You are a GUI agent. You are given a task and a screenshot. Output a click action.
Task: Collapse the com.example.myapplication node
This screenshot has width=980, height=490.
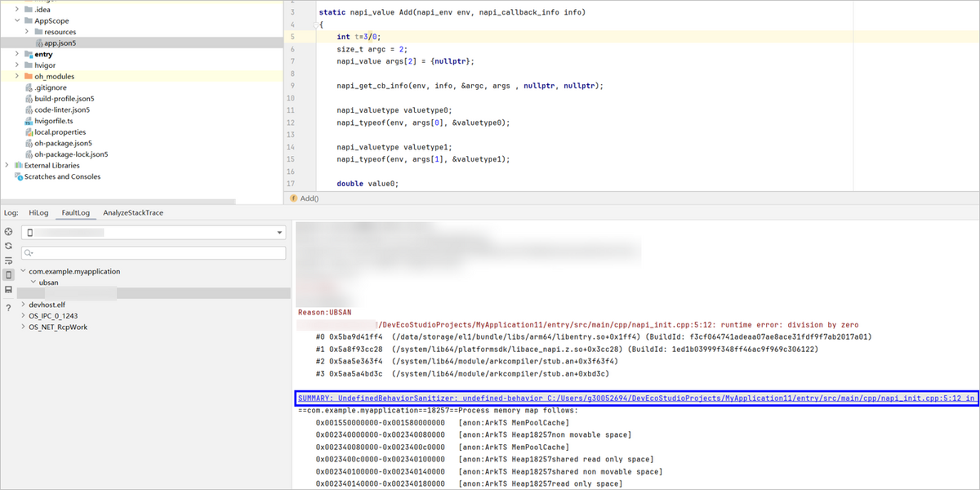[x=23, y=271]
